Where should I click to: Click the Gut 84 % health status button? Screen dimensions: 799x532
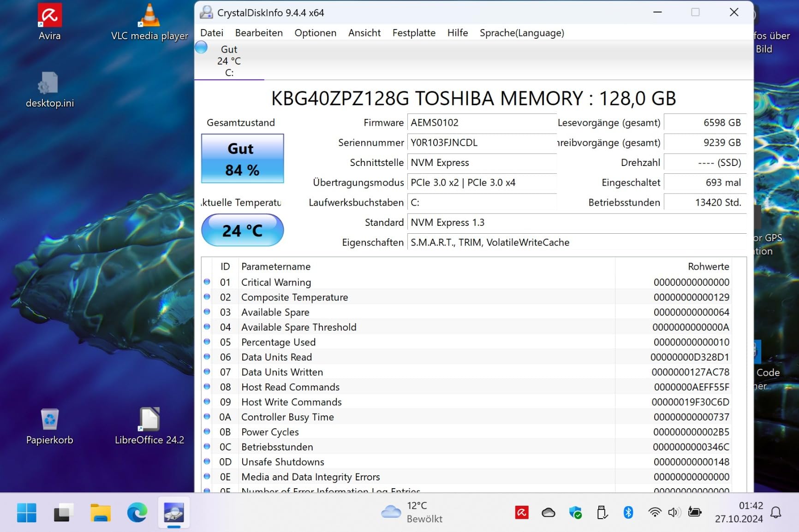coord(242,159)
